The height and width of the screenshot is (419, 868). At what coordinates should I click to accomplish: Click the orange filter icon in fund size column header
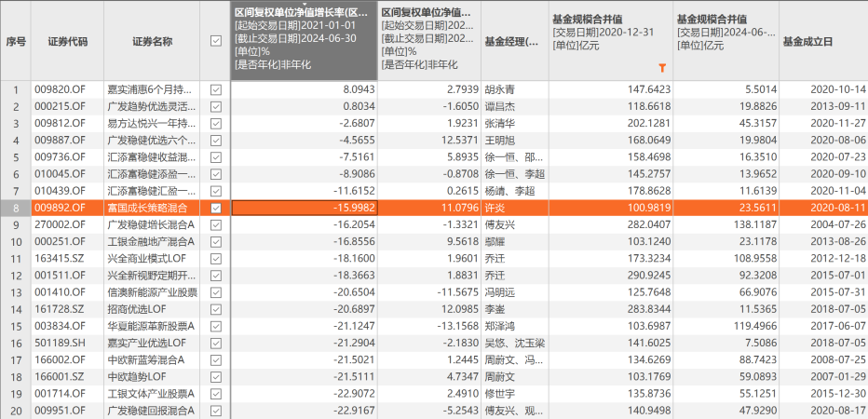(x=662, y=68)
